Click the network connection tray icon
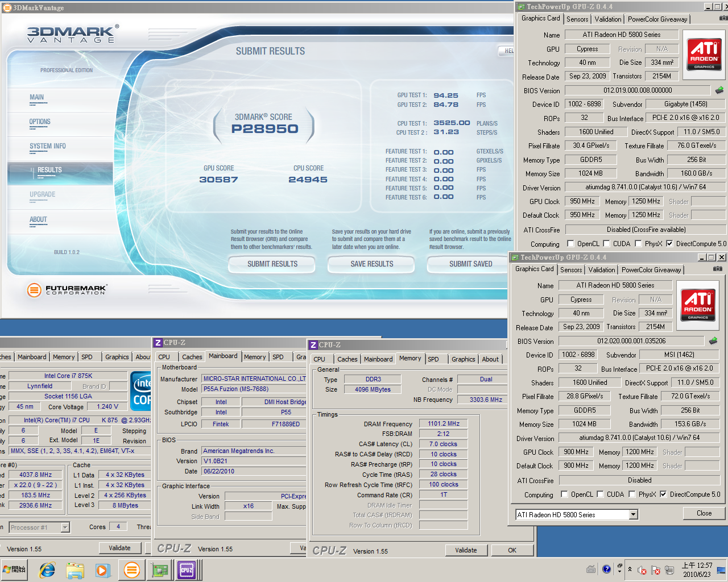Viewport: 728px width, 582px height. coord(670,570)
